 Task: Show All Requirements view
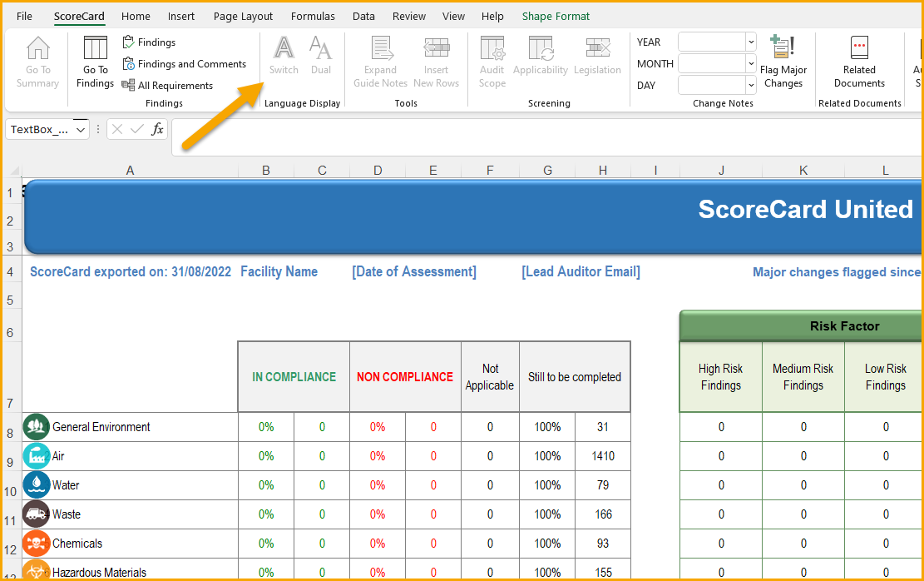[167, 86]
